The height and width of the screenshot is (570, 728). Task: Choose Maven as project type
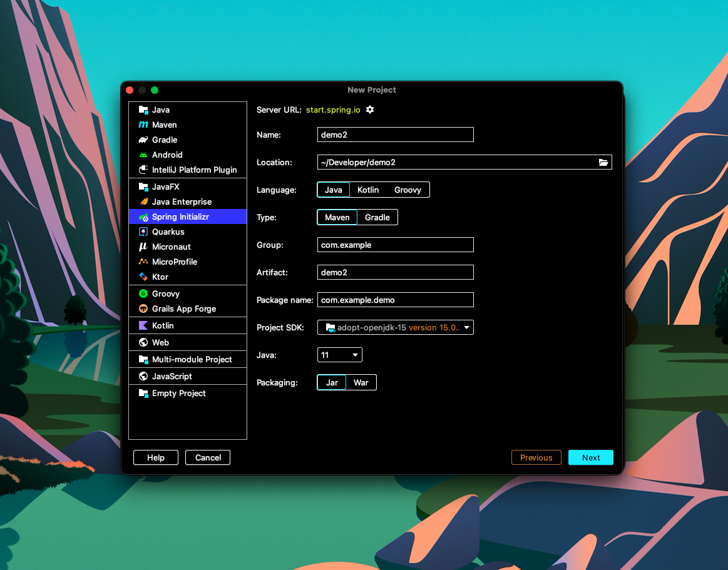[337, 218]
